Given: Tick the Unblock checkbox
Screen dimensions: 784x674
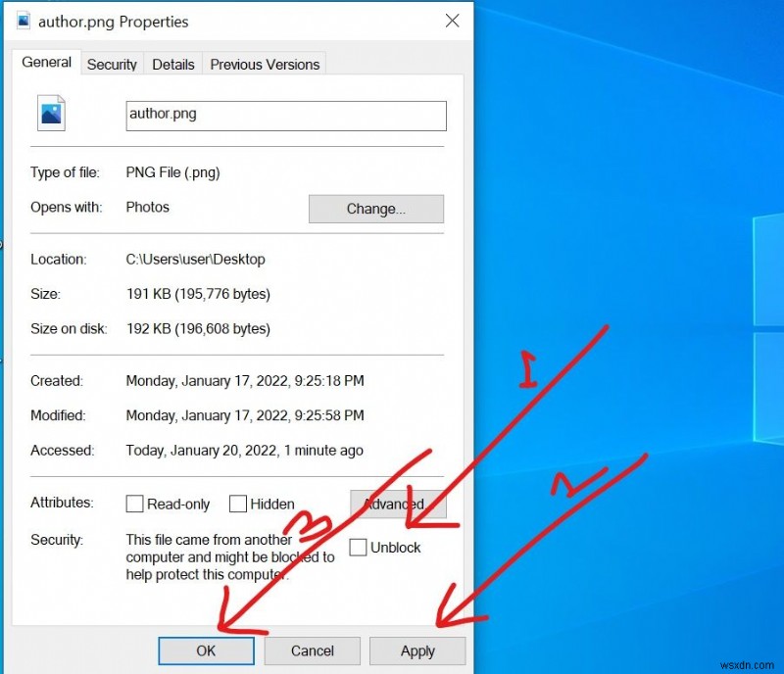Looking at the screenshot, I should [x=359, y=548].
